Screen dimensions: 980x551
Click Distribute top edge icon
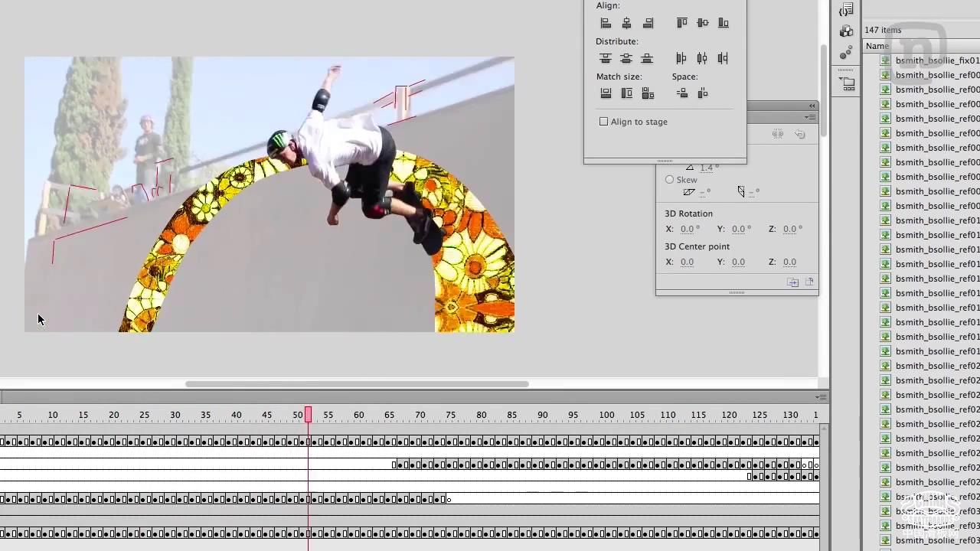click(x=606, y=58)
